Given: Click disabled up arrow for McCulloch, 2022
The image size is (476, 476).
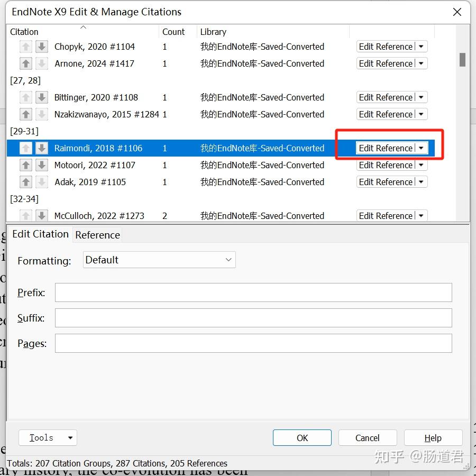Looking at the screenshot, I should pos(26,216).
